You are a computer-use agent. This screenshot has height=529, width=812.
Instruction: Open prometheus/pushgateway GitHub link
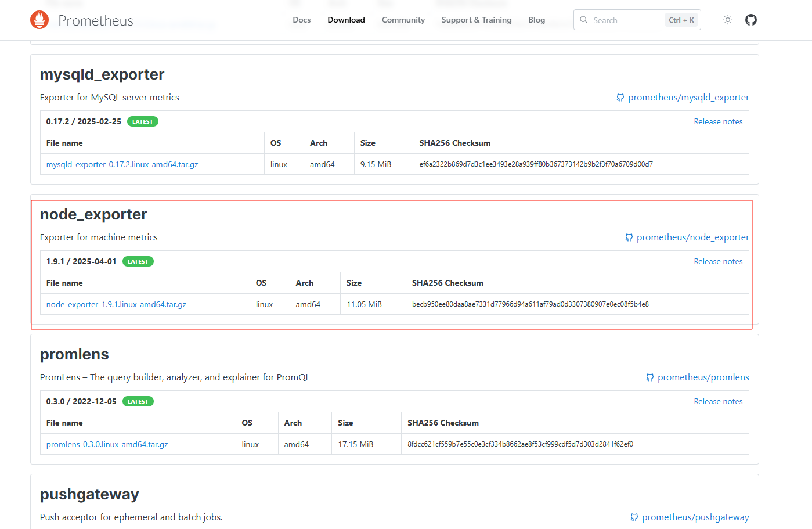pyautogui.click(x=695, y=517)
